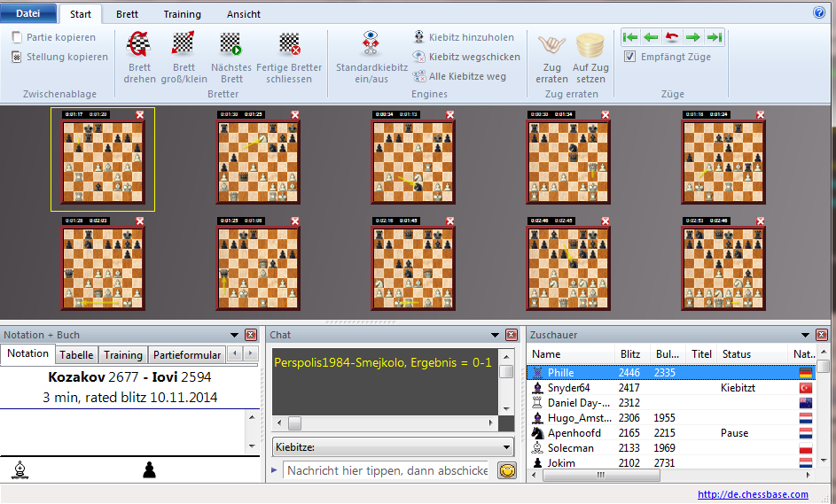Jump to first move arrow
The image size is (836, 504).
click(630, 37)
